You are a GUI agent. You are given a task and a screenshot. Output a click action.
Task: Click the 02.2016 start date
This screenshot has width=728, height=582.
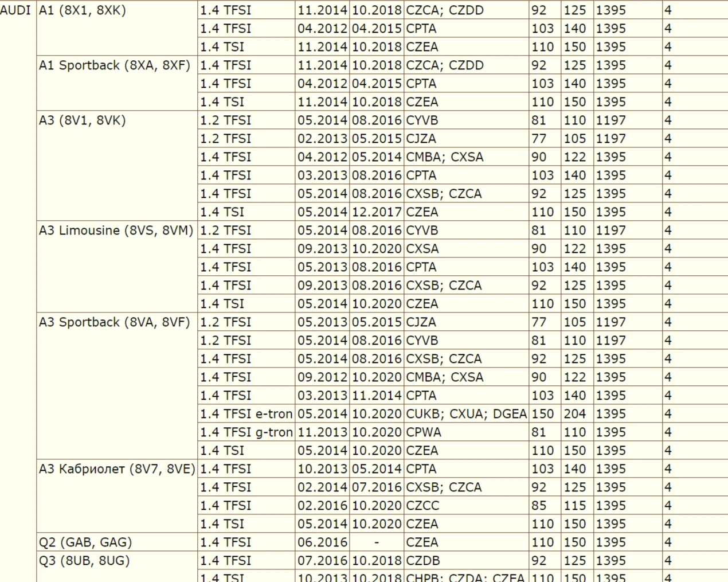pyautogui.click(x=323, y=506)
